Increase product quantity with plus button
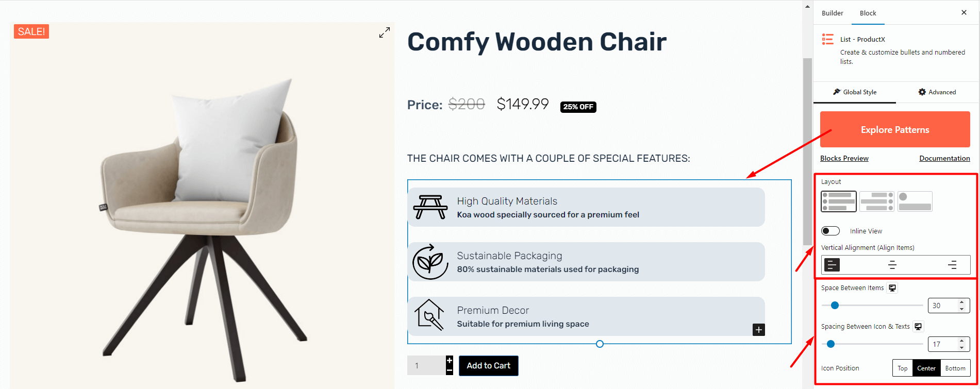Image resolution: width=980 pixels, height=389 pixels. [450, 361]
